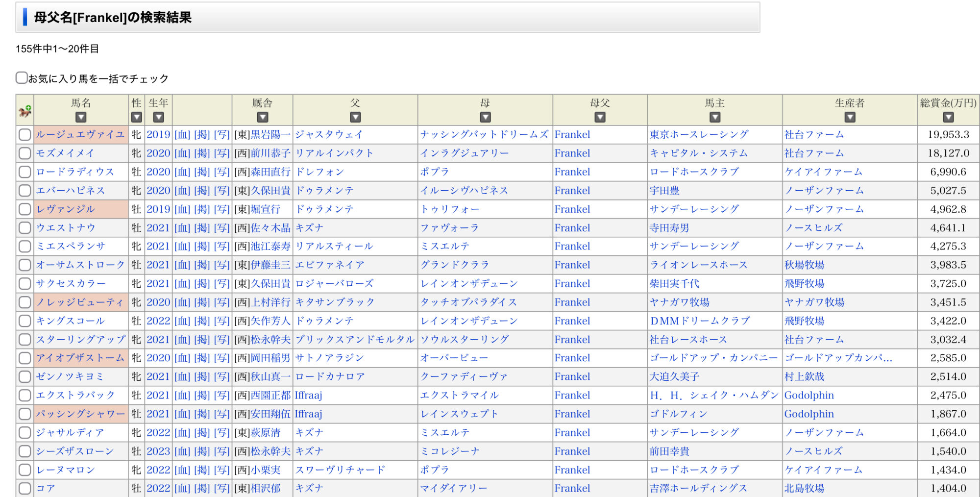Viewport: 980px width, 497px height.
Task: Open the 写 photo icon for サクセスカラー
Action: pos(221,283)
